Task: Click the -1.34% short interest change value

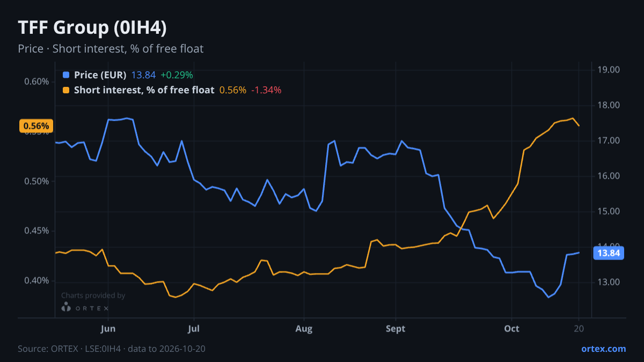Action: [266, 90]
